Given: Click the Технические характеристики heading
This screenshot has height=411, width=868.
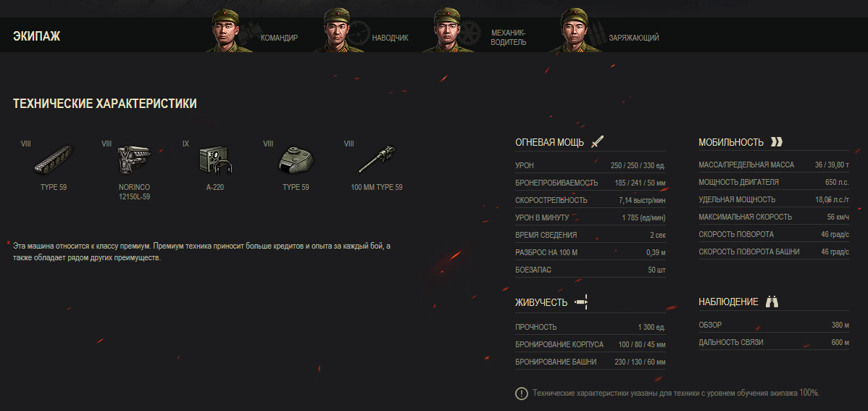Looking at the screenshot, I should [104, 104].
